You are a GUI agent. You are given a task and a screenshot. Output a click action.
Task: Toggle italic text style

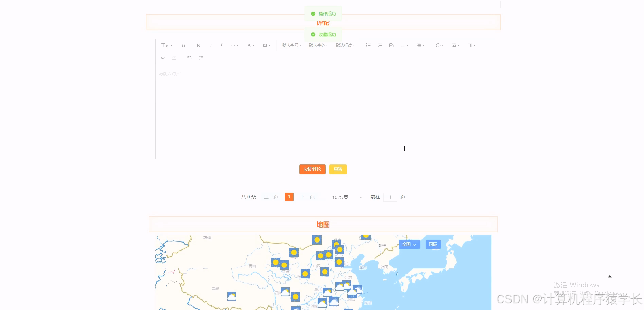tap(221, 45)
